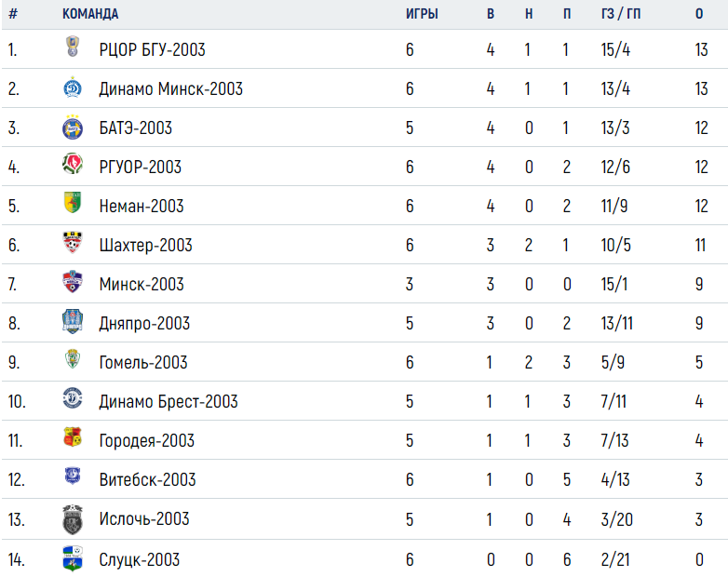Click the РГУОР-2003 team emblem
728x577 pixels.
(73, 164)
